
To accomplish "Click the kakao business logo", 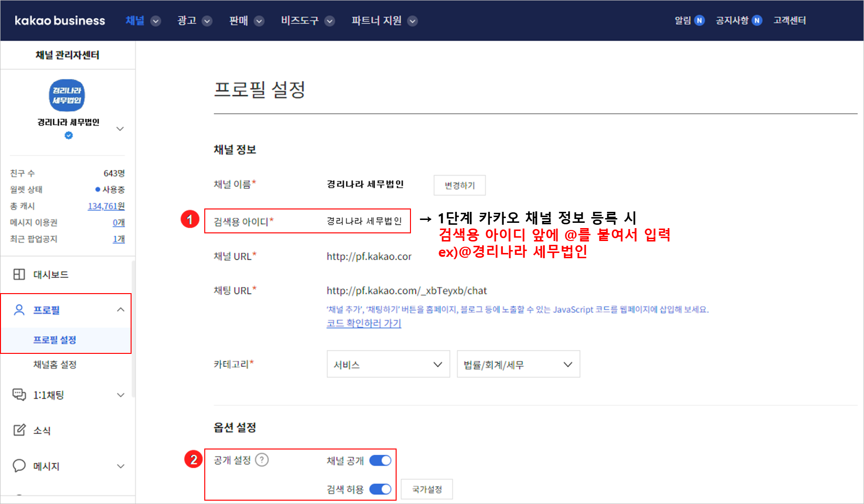I will pyautogui.click(x=60, y=21).
